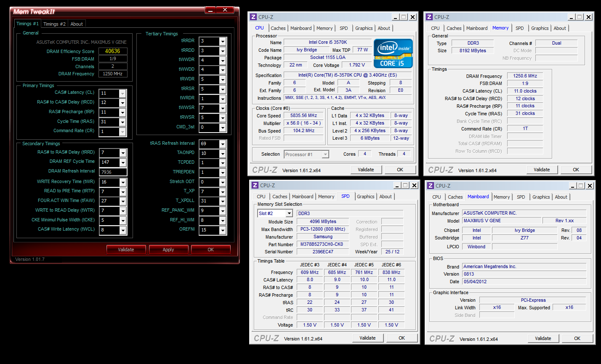Click OK in the CPU-Z Memory window
This screenshot has width=601, height=364.
(576, 170)
